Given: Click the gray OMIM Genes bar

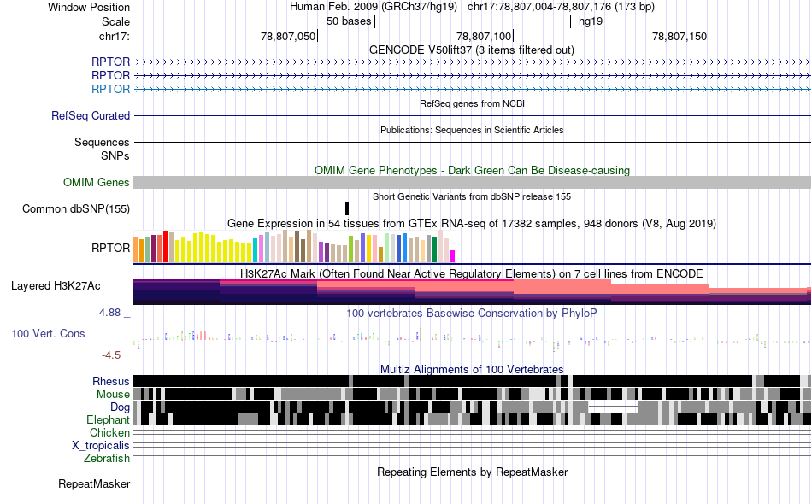Looking at the screenshot, I should click(473, 182).
